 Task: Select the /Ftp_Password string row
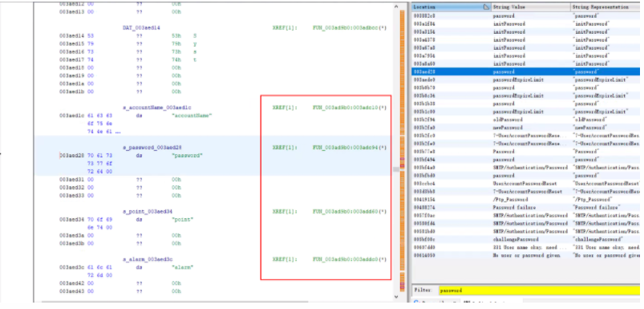point(526,199)
